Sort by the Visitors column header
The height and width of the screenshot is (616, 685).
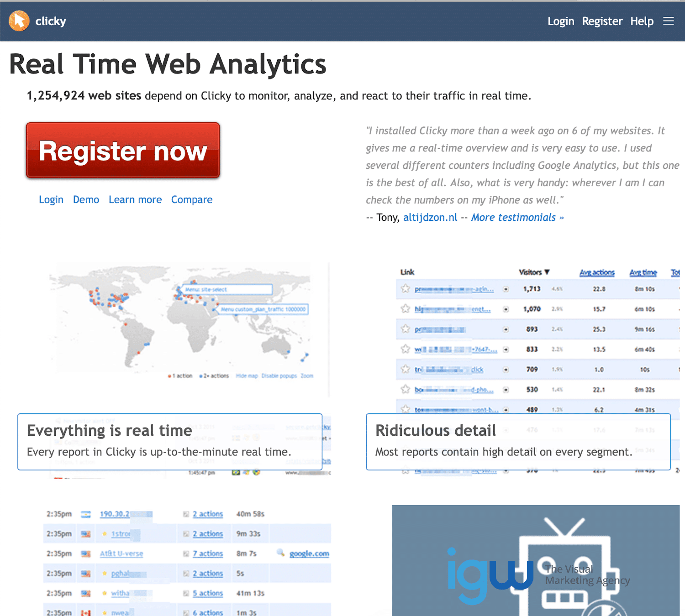pyautogui.click(x=534, y=272)
